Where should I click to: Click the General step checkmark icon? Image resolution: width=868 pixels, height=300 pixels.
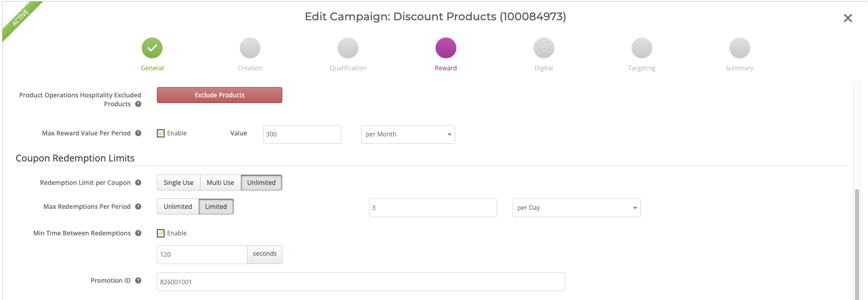point(152,48)
